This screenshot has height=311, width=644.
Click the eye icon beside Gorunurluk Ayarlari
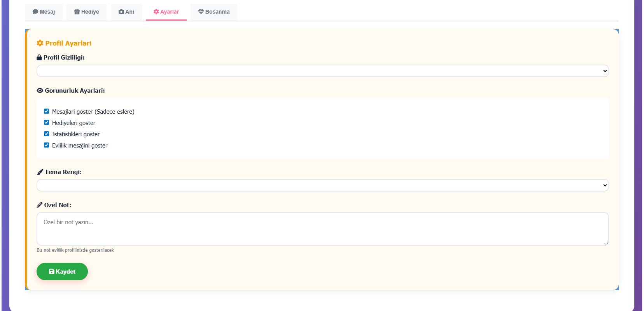pos(40,91)
